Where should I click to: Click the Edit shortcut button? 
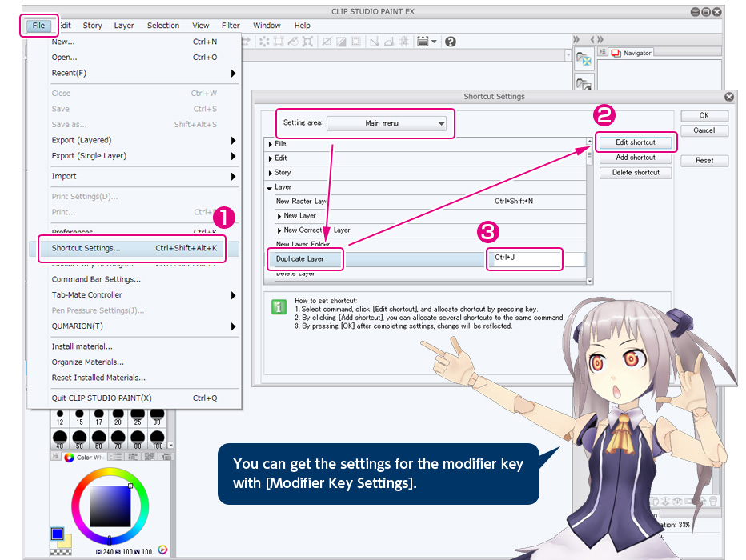(x=636, y=142)
